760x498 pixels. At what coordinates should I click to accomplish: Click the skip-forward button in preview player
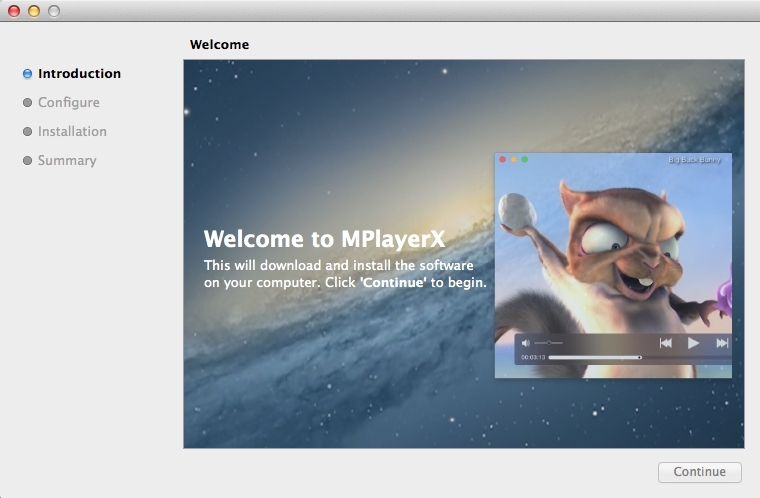point(722,343)
